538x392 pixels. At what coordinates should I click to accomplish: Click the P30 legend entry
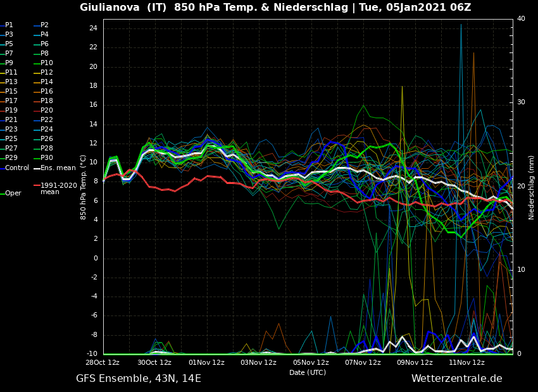pos(47,158)
